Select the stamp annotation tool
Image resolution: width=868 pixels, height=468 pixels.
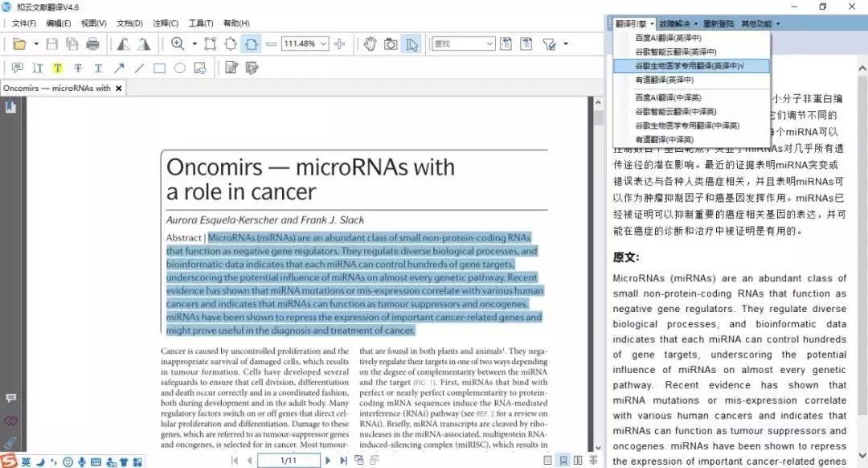(200, 68)
